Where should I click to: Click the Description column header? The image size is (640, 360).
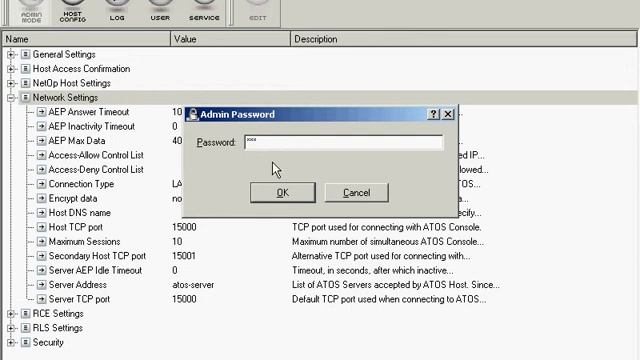pos(464,39)
